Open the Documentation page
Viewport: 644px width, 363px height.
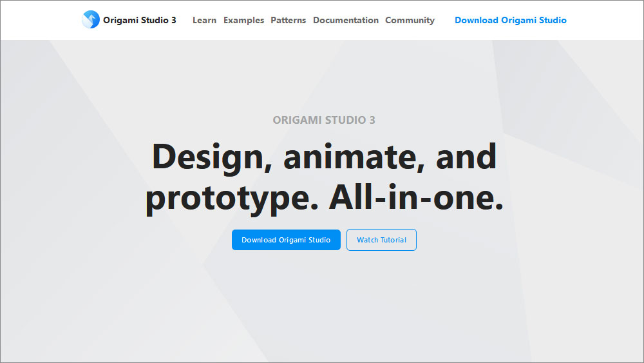pyautogui.click(x=345, y=20)
